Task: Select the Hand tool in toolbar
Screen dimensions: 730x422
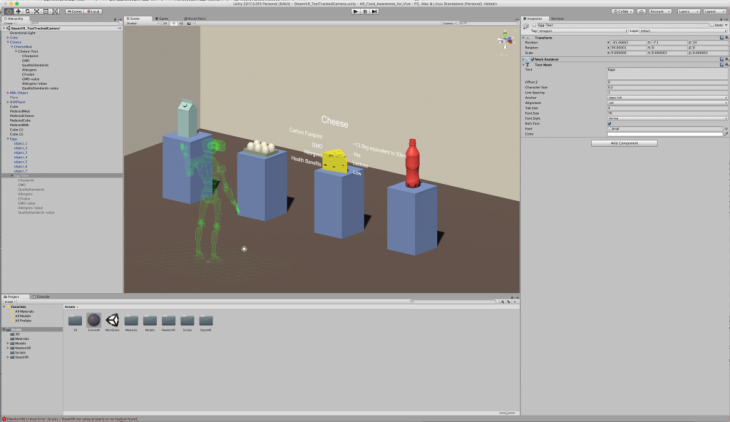Action: pyautogui.click(x=7, y=11)
